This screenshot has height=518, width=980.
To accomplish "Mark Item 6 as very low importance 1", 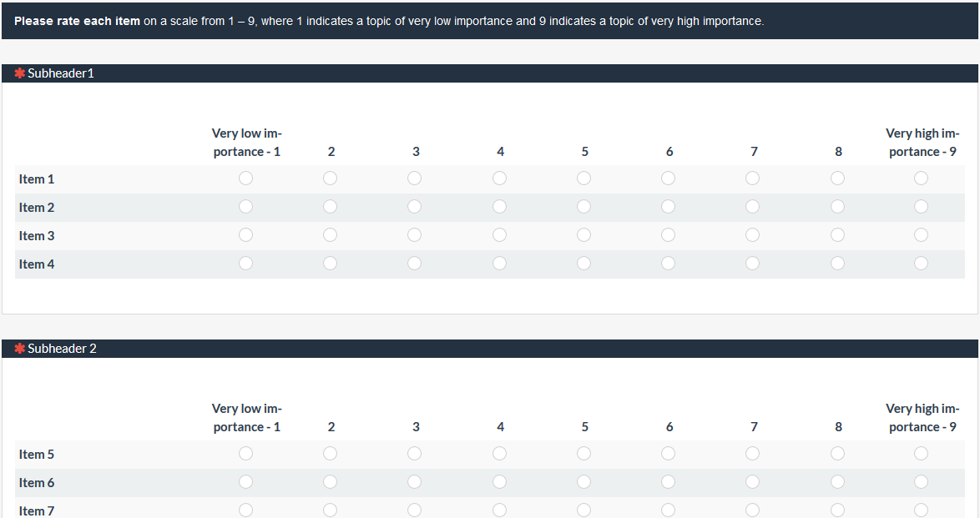I will click(x=245, y=482).
